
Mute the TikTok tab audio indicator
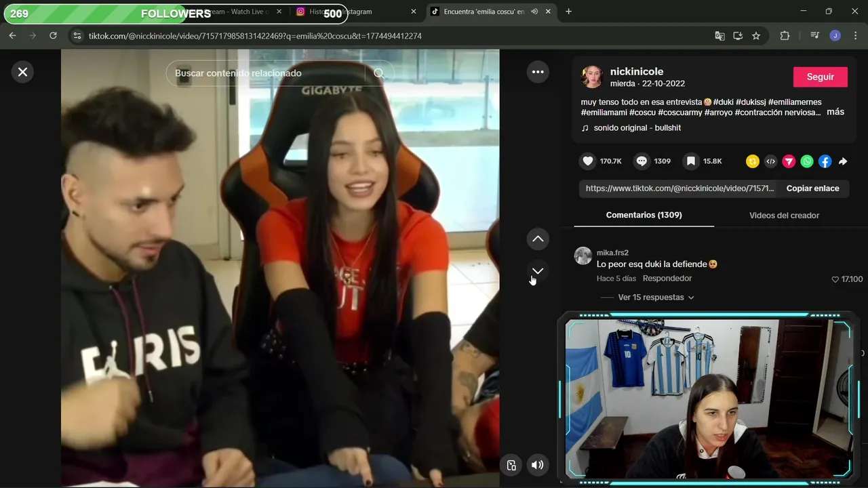point(534,12)
